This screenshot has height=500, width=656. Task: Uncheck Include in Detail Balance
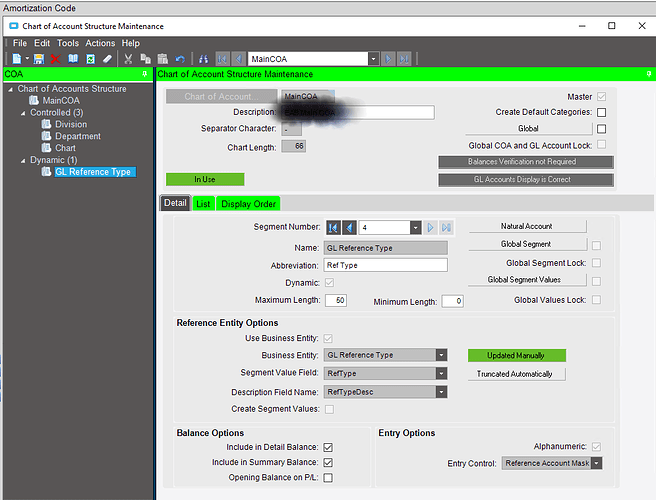pyautogui.click(x=328, y=447)
